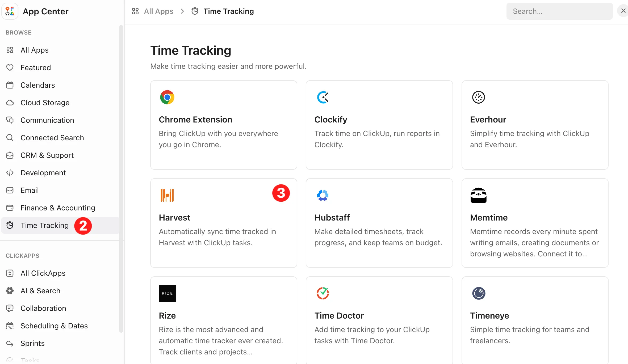Click the Hubstaff logo icon

click(323, 195)
